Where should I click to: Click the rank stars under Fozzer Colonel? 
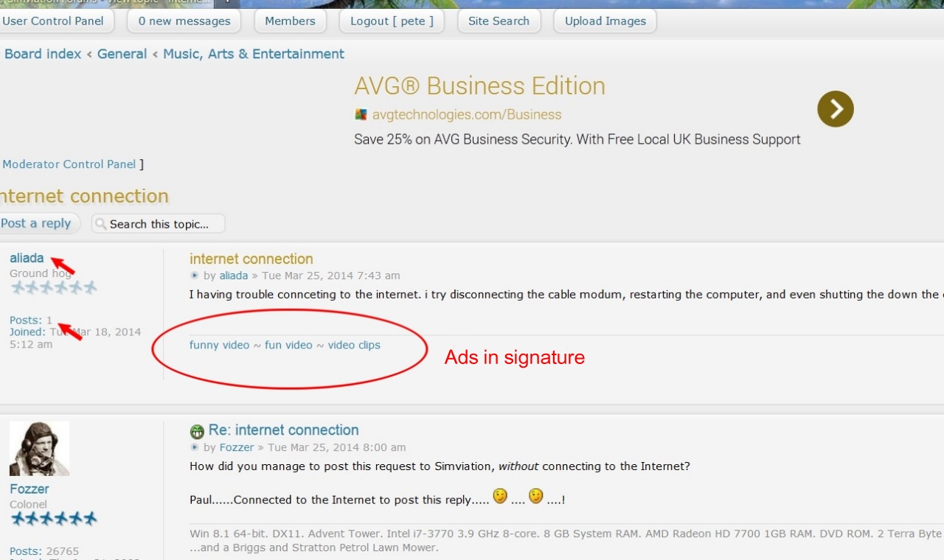tap(53, 519)
